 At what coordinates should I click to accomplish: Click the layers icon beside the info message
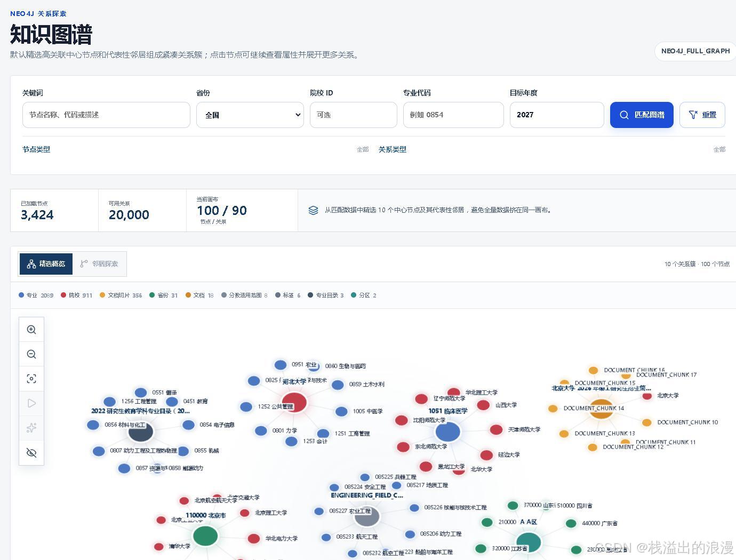314,210
